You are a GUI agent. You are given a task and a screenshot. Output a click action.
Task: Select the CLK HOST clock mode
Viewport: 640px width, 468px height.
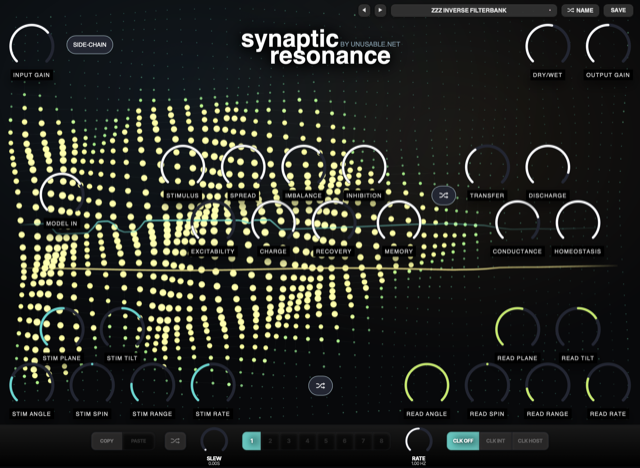tap(530, 441)
